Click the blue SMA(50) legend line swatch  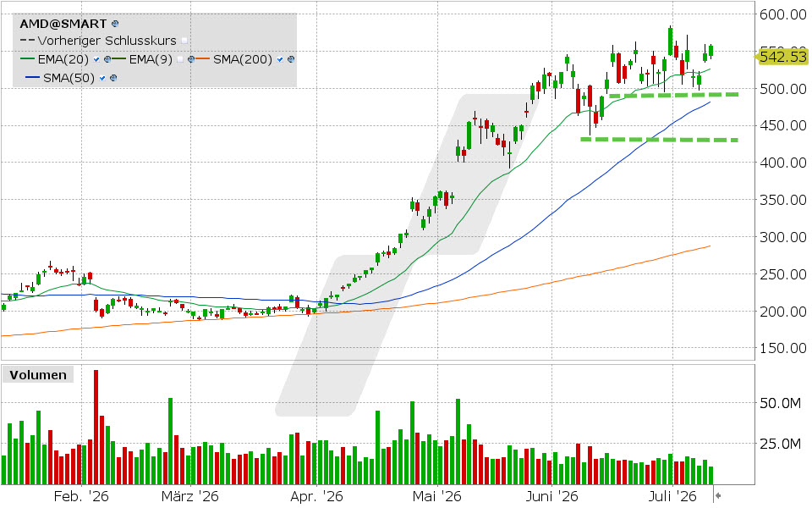[33, 78]
